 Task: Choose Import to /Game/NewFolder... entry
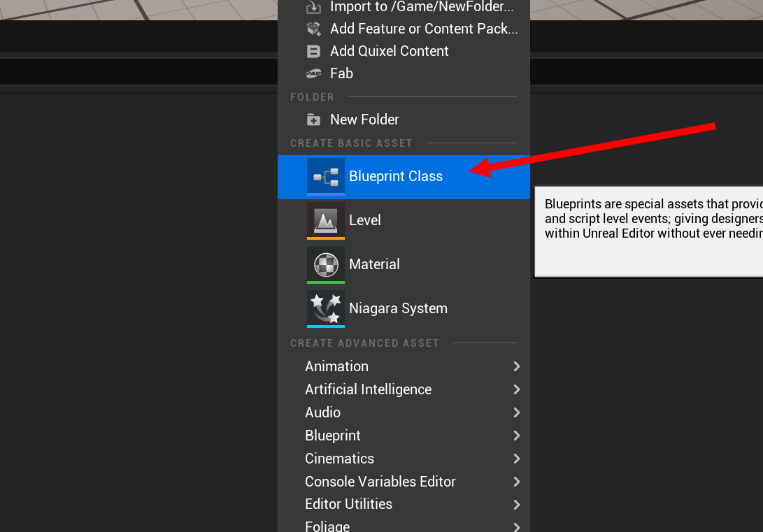coord(404,7)
